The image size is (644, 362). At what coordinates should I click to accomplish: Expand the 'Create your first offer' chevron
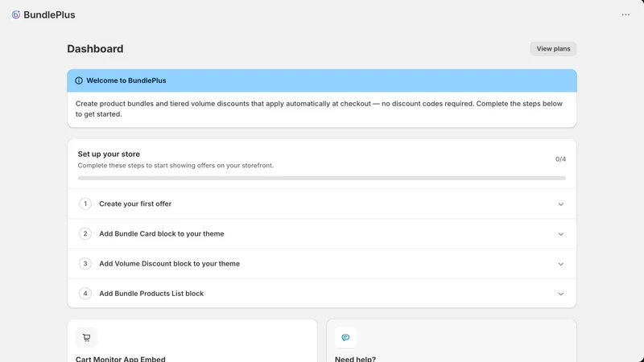click(560, 204)
